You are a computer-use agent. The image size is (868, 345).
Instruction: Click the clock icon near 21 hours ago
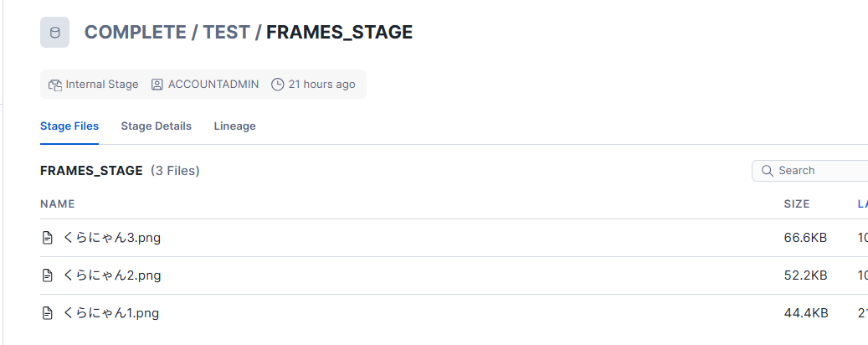click(278, 85)
